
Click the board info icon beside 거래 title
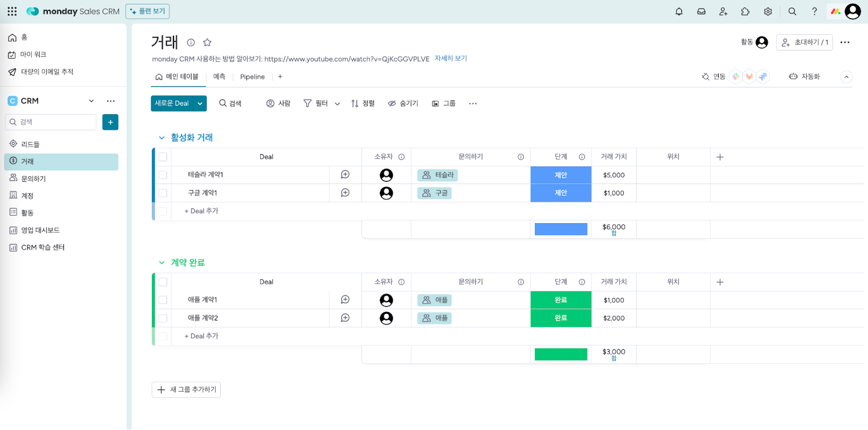191,42
